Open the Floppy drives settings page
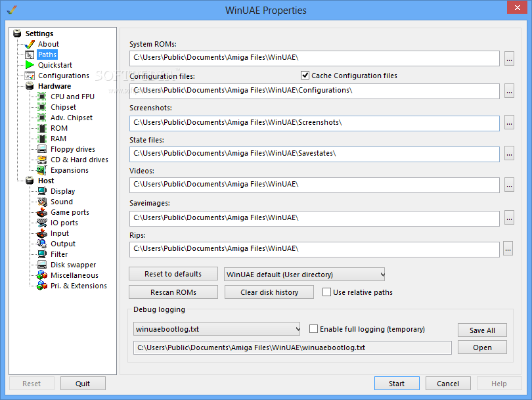The height and width of the screenshot is (400, 532). pos(73,149)
